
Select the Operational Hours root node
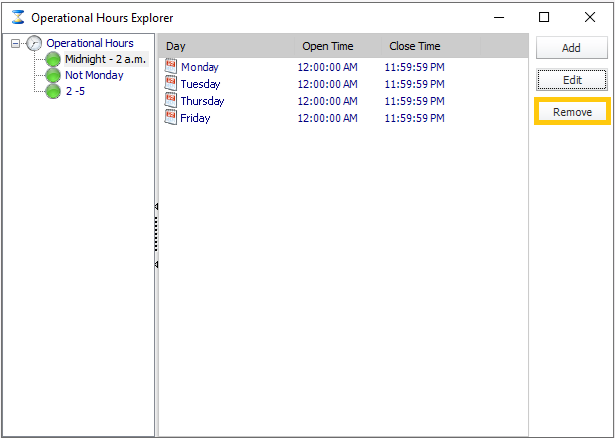click(90, 43)
